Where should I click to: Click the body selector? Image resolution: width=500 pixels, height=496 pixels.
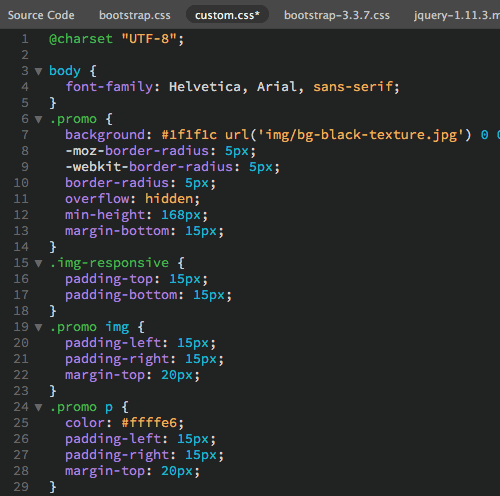[65, 71]
